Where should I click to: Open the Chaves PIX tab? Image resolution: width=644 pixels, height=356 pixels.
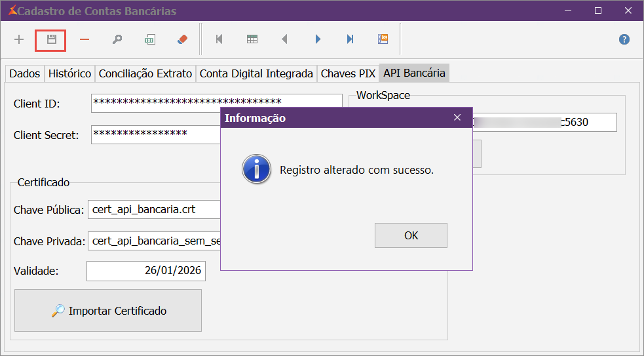pyautogui.click(x=348, y=73)
